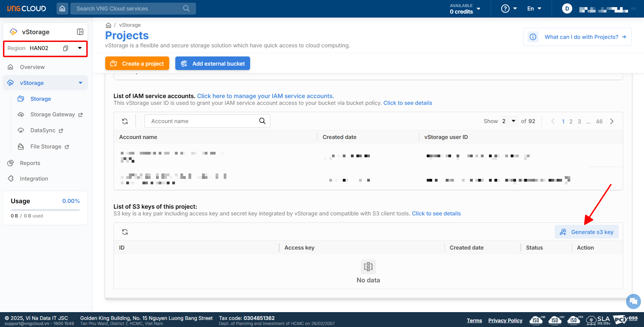Screen dimensions: 644x327
Task: Refresh the IAM service accounts list
Action: click(125, 121)
